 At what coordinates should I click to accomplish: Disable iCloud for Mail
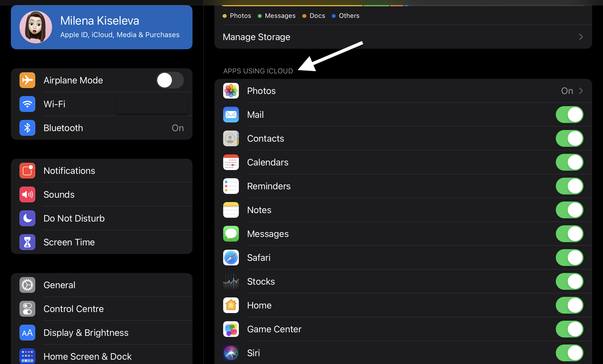tap(569, 115)
